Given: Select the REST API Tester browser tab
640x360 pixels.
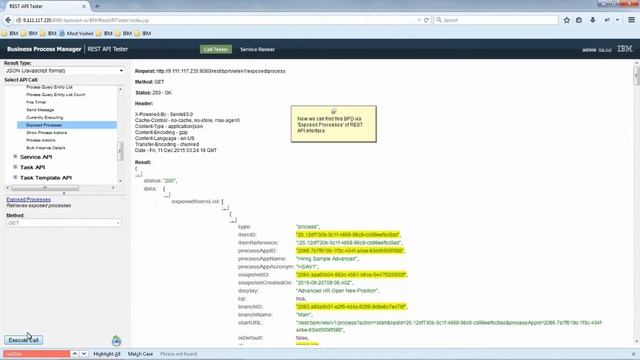Looking at the screenshot, I should pyautogui.click(x=44, y=6).
